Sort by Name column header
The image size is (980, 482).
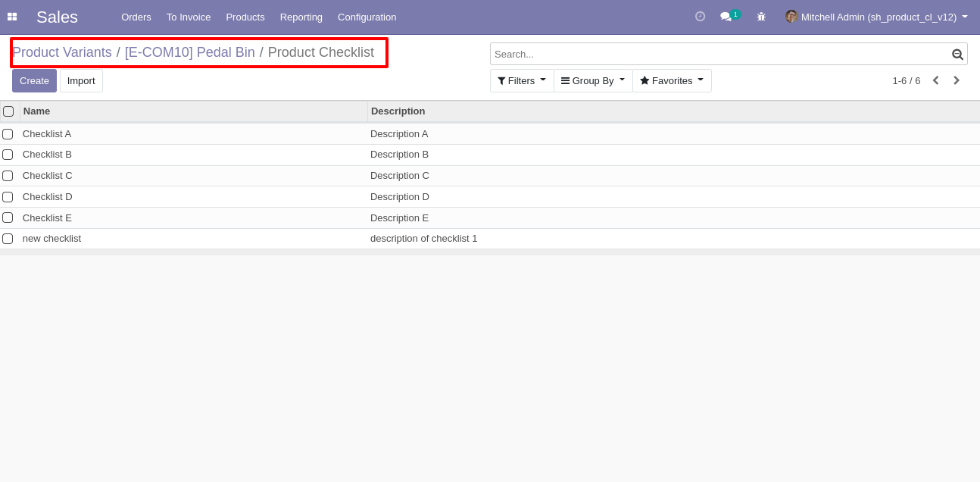tap(194, 111)
